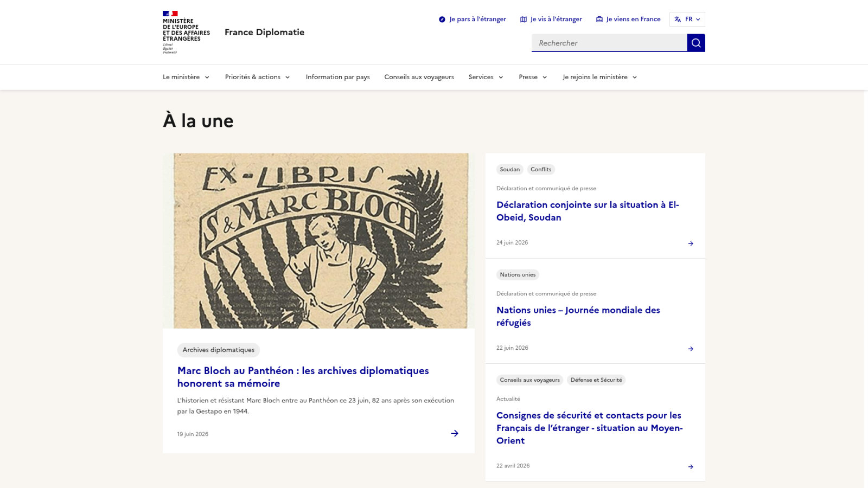Read Marc Bloch au Panthéon article
Screen dimensions: 868x488
point(303,377)
